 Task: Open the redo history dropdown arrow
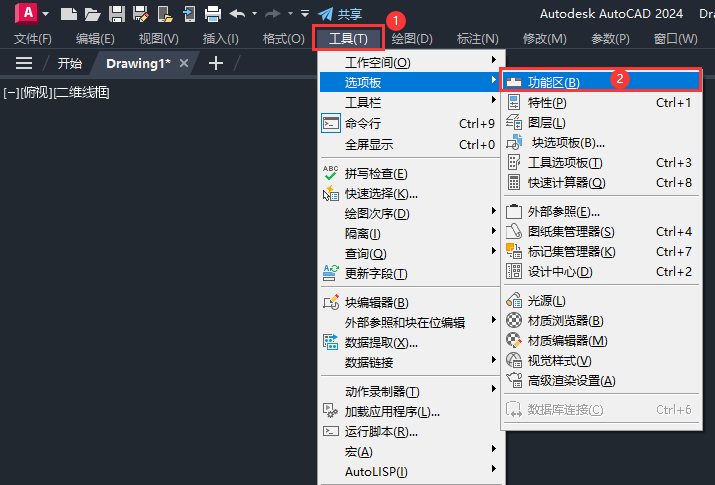tap(290, 14)
